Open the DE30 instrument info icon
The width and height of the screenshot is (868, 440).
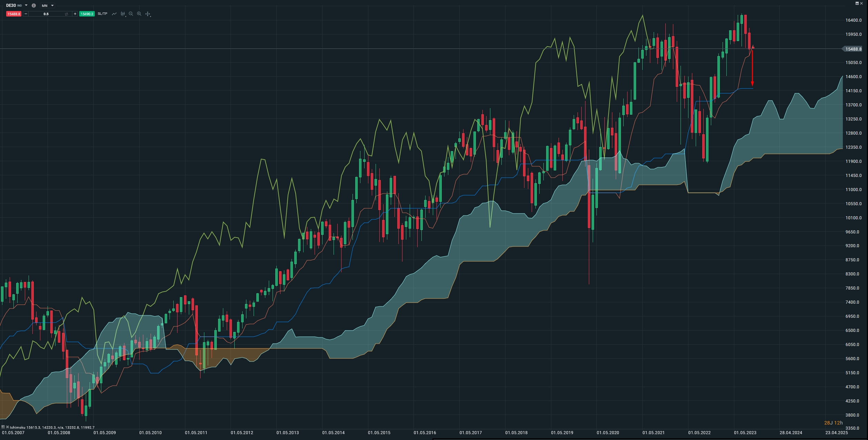click(x=34, y=6)
